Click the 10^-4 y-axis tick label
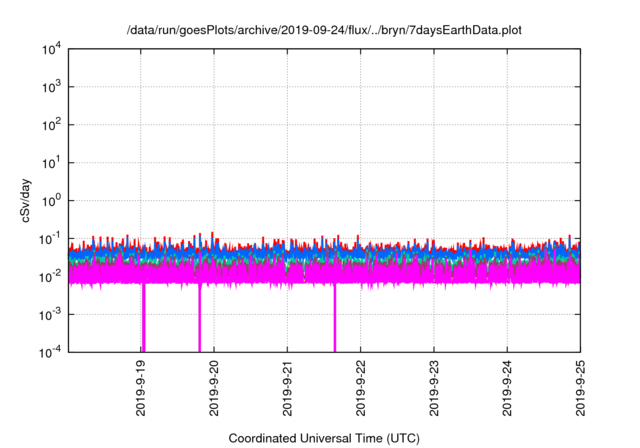Screen dimensions: 640x448 tap(50, 352)
